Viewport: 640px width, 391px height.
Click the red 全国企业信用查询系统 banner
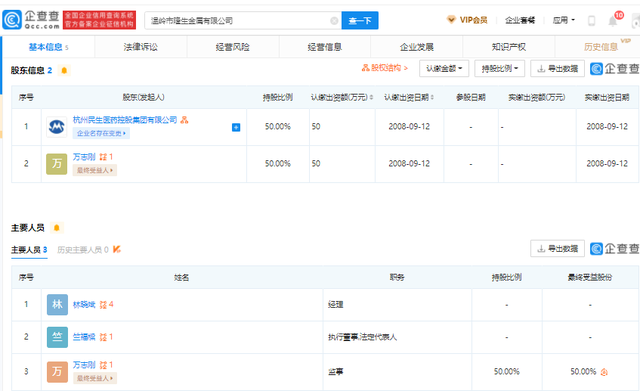(99, 20)
